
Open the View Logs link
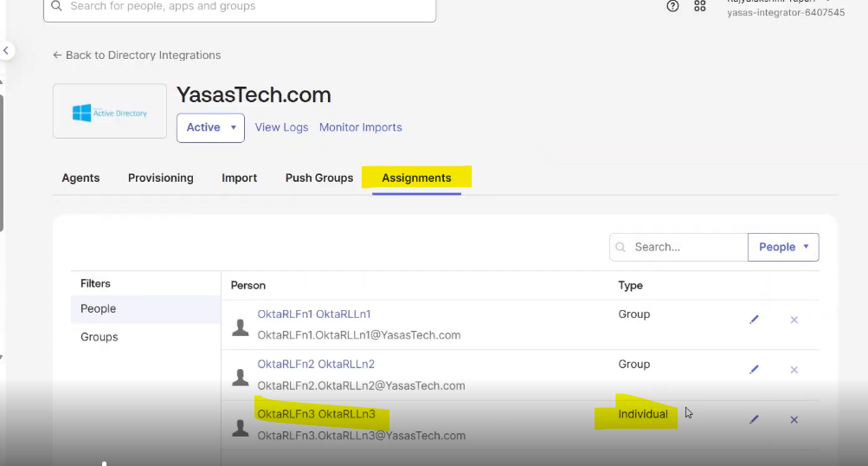[281, 127]
